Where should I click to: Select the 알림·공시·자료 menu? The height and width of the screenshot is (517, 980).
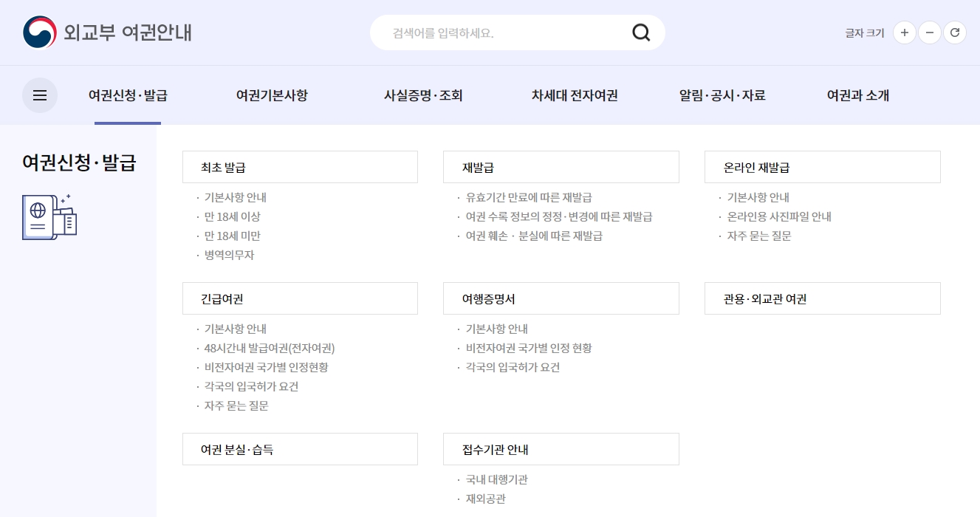pyautogui.click(x=722, y=95)
